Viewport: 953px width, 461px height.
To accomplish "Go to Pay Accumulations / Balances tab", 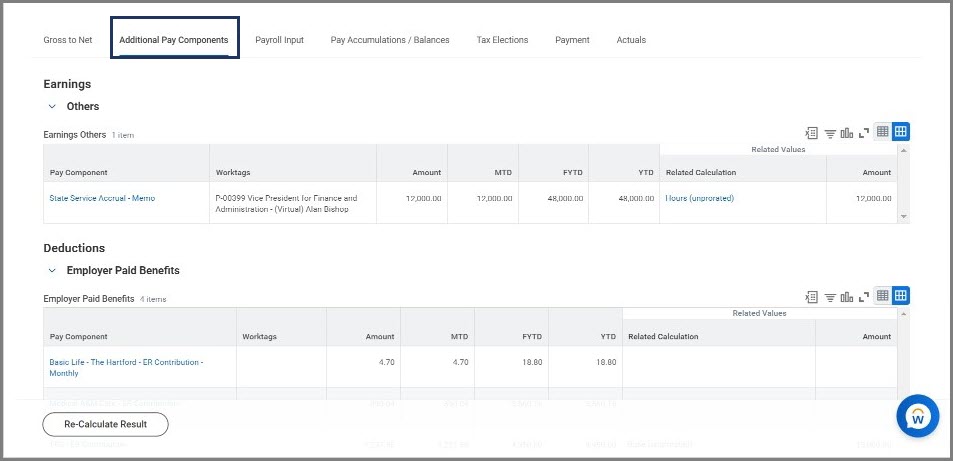I will [x=390, y=40].
